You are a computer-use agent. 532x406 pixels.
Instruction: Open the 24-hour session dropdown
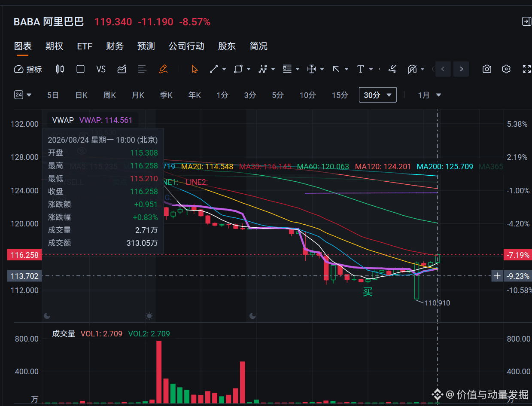23,95
